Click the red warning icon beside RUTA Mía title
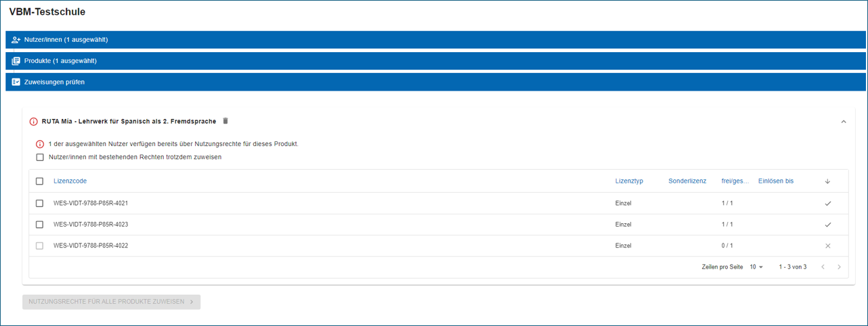The height and width of the screenshot is (326, 868). (34, 122)
